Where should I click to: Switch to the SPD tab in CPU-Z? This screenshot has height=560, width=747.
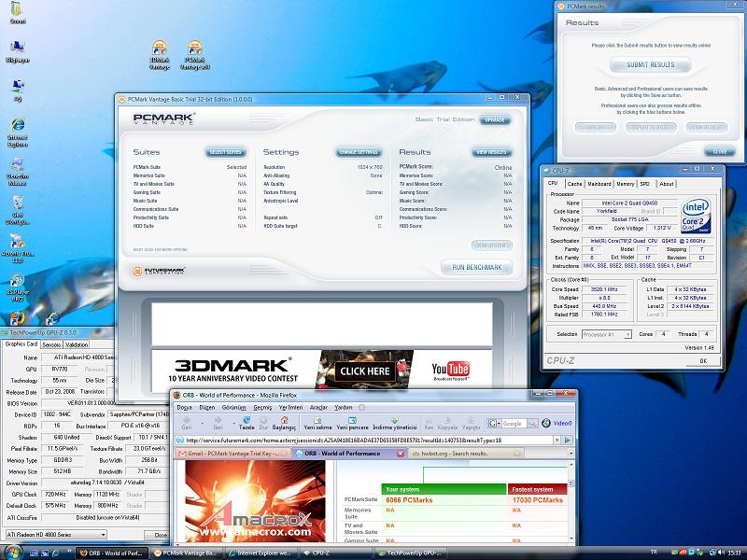pyautogui.click(x=645, y=184)
